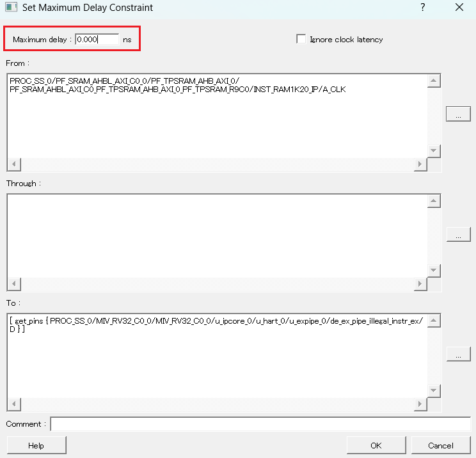Click the question mark help icon
476x458 pixels.
pyautogui.click(x=423, y=8)
